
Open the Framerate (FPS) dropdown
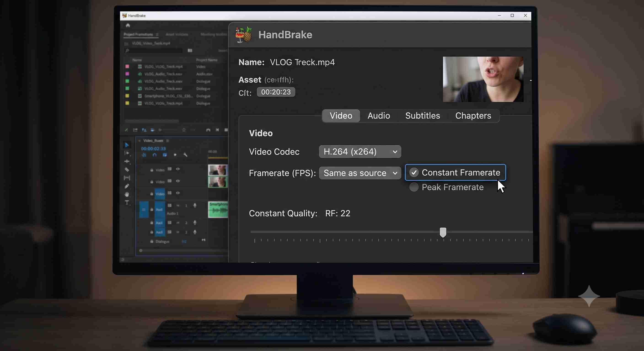coord(360,173)
